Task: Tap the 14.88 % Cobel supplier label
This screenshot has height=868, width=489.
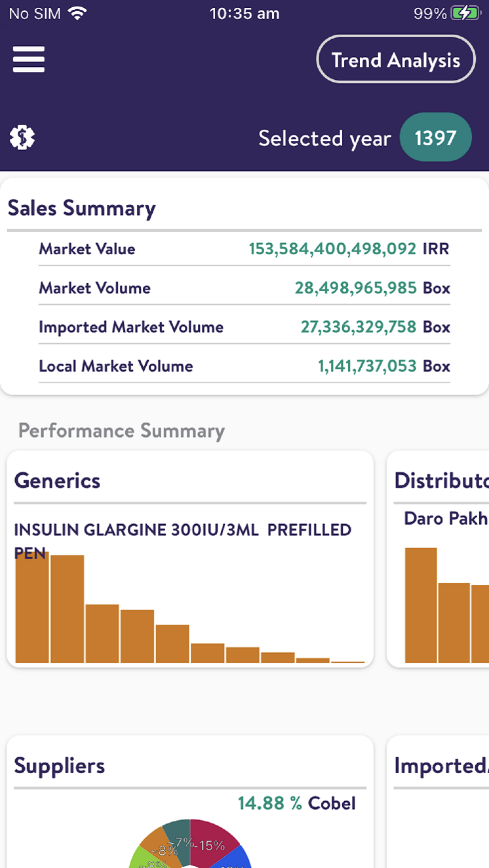Action: click(x=296, y=803)
